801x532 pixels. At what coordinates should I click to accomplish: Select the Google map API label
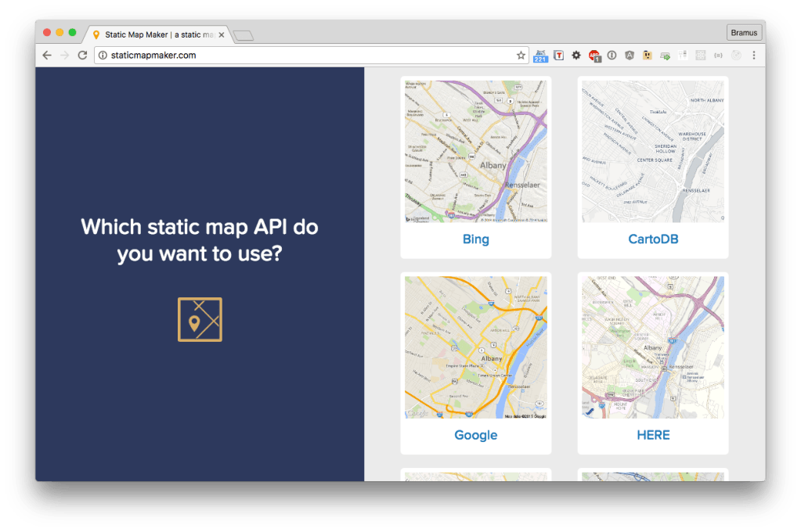tap(475, 435)
